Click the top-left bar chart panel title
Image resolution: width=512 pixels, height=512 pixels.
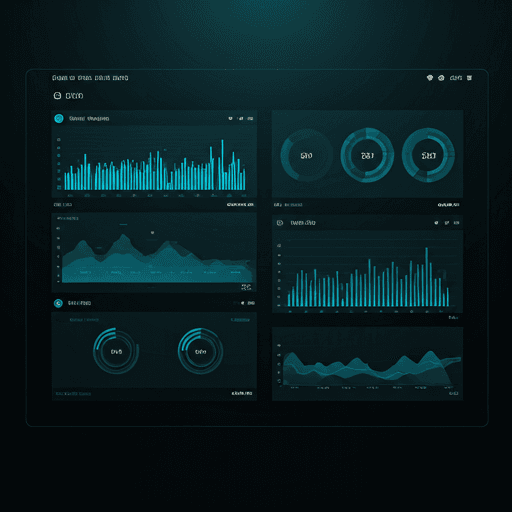click(x=89, y=119)
